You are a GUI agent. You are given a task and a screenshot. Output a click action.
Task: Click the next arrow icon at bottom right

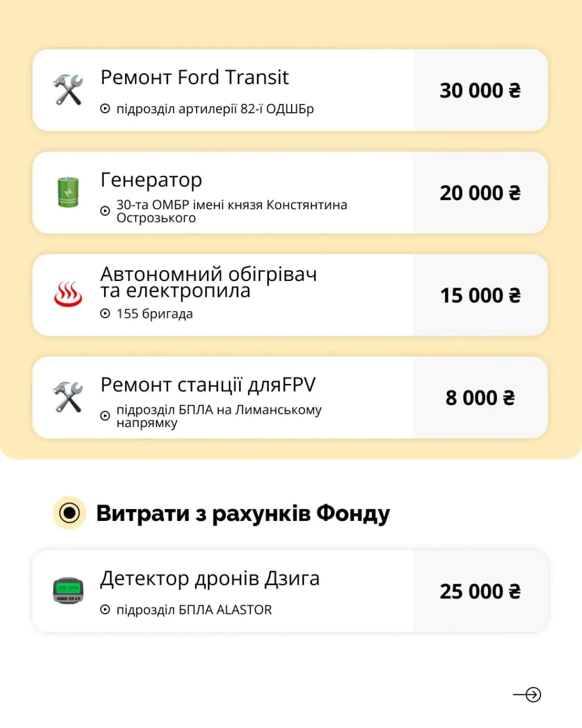point(527,694)
